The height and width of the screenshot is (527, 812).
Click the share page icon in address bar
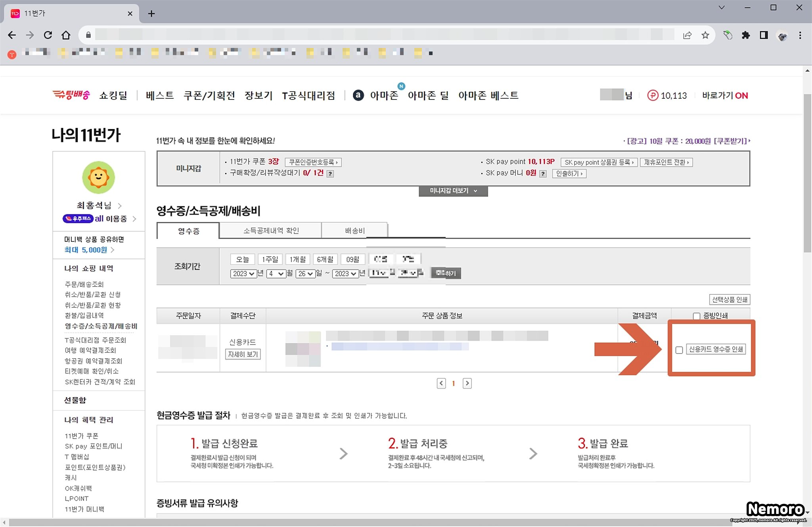click(x=687, y=35)
